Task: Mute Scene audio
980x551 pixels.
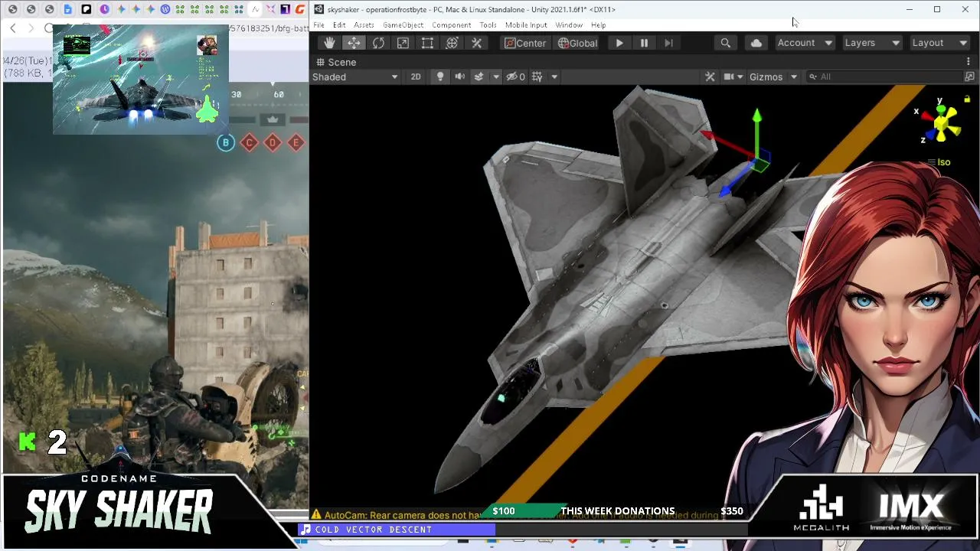Action: pyautogui.click(x=459, y=77)
